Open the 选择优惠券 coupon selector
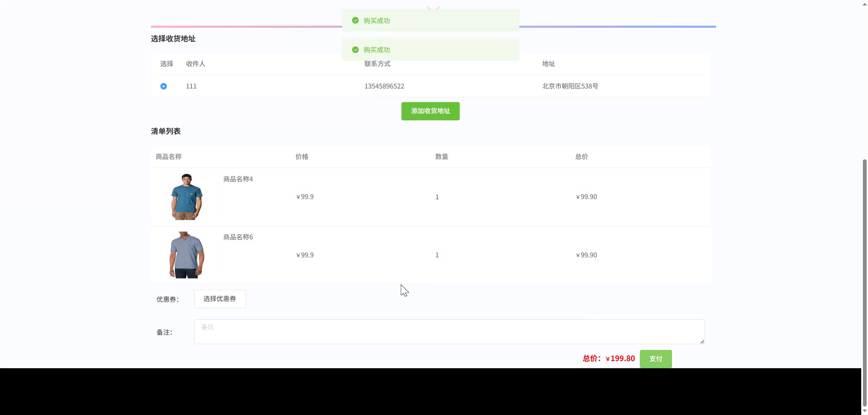868x415 pixels. pos(220,299)
